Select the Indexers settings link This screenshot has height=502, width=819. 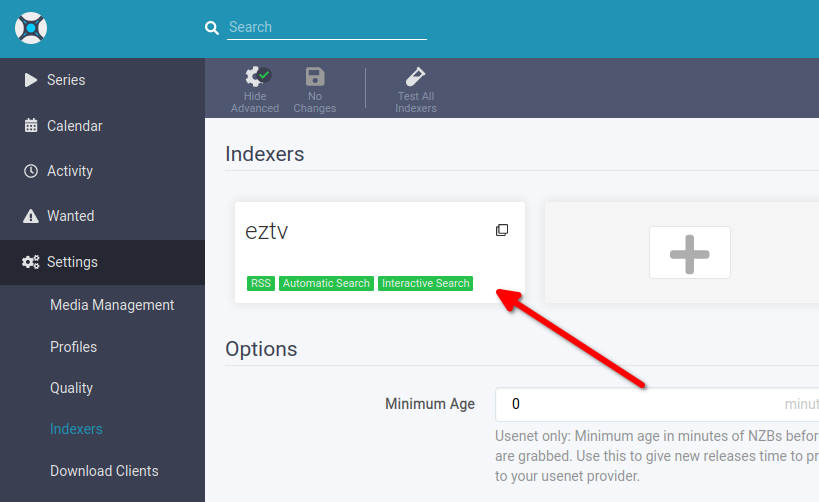coord(76,429)
